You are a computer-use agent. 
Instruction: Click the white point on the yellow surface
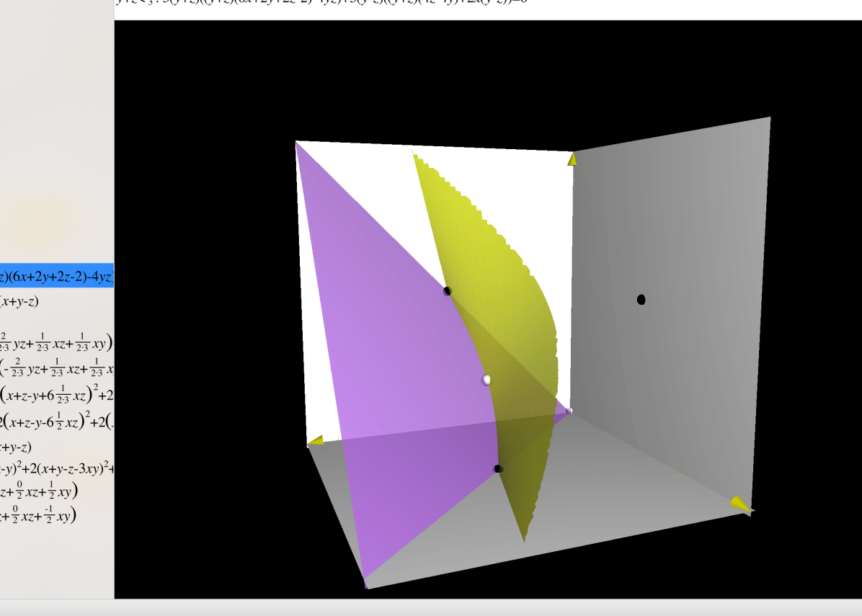[486, 380]
